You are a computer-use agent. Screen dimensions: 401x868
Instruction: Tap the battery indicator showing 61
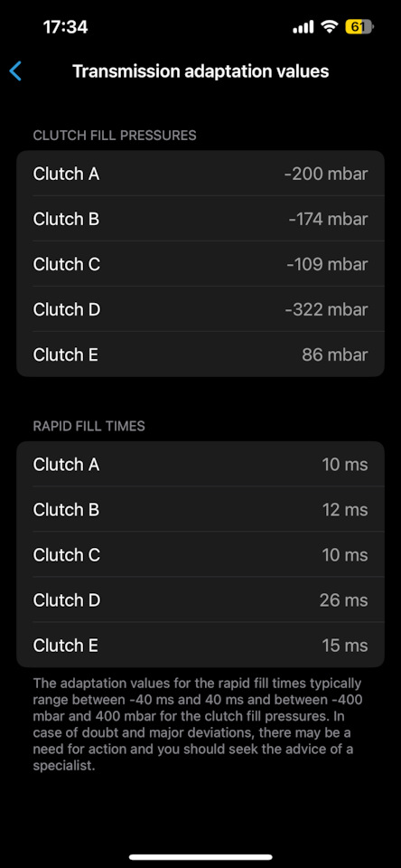359,26
